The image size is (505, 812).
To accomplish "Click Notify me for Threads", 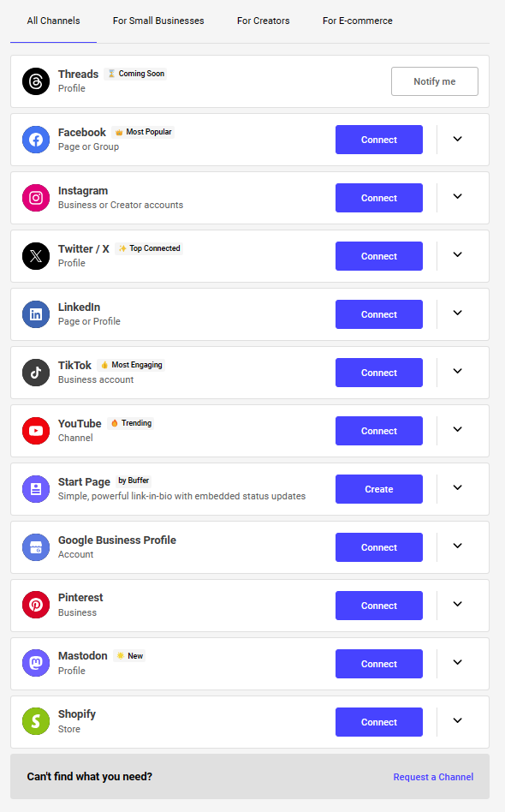I will coord(435,81).
